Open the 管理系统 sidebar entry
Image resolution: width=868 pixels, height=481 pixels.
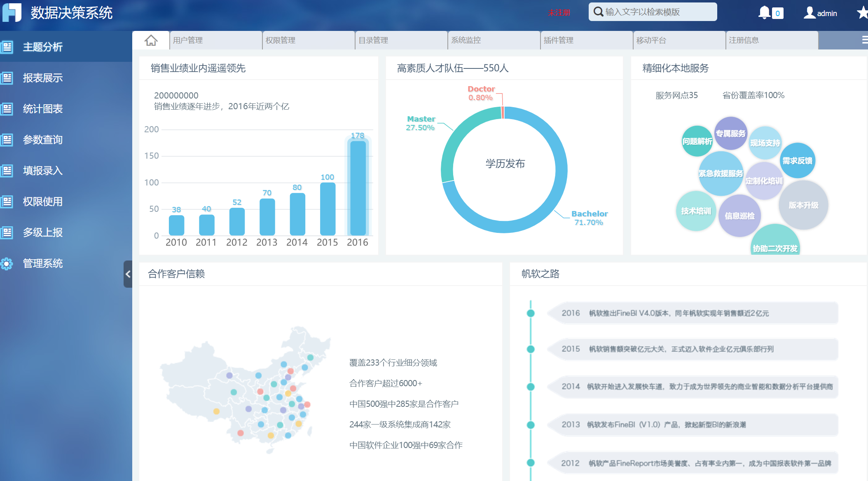pyautogui.click(x=66, y=263)
